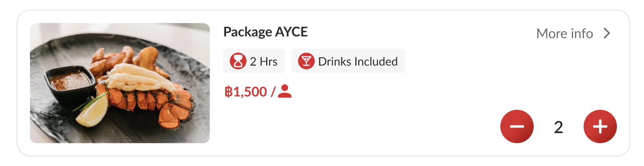Decrease quantity with the minus button
Viewport: 644px width, 166px height.
[517, 127]
